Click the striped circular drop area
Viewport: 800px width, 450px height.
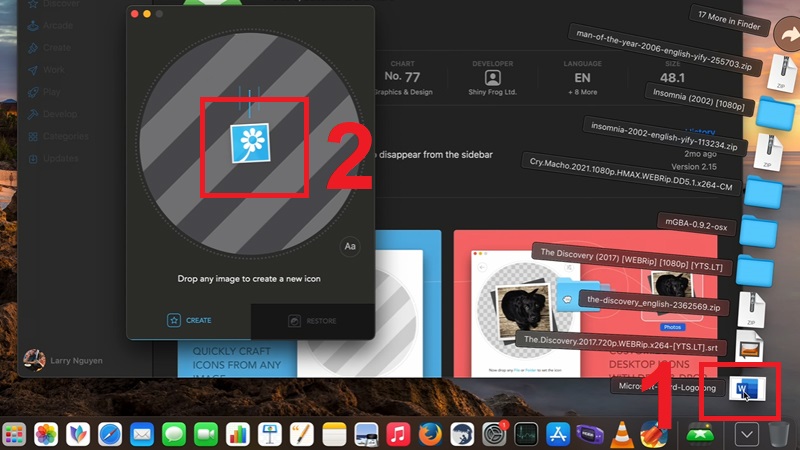click(250, 144)
